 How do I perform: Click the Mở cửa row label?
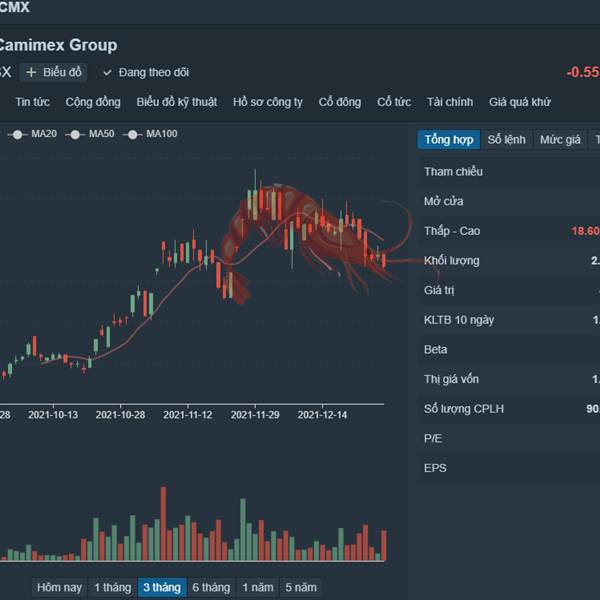pos(443,201)
